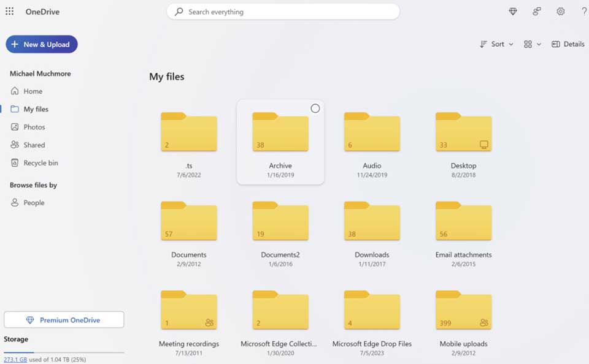Click the New & Upload button
This screenshot has width=589, height=364.
(x=42, y=44)
